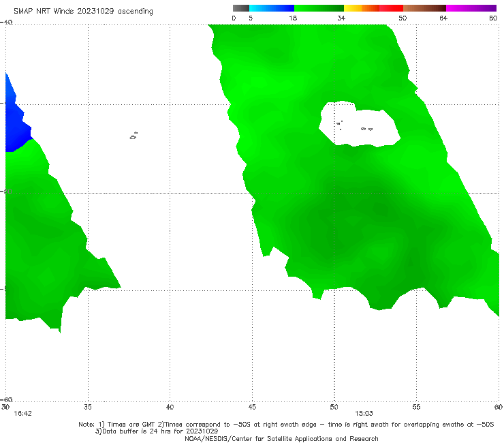Click the color bar label '5'
The image size is (504, 443).
tap(251, 18)
